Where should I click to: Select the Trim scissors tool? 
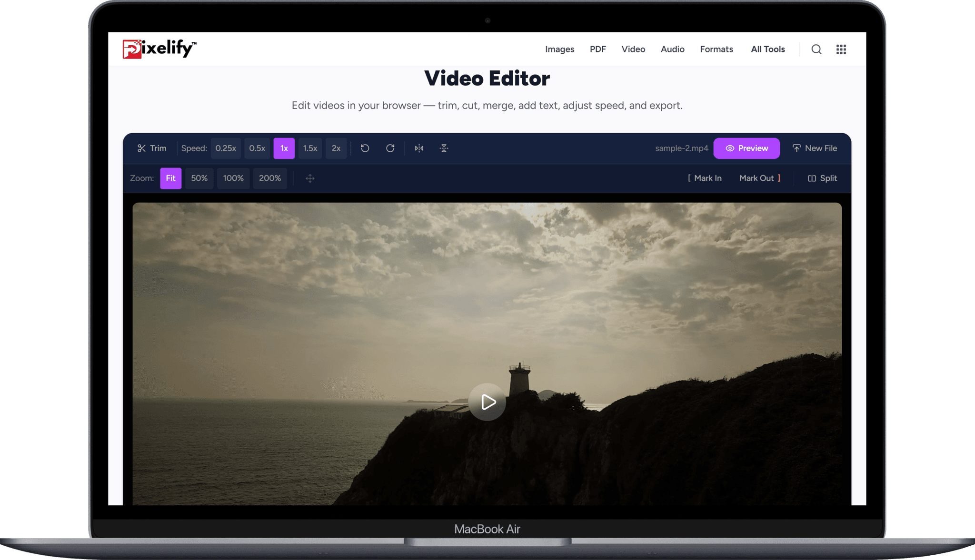click(151, 148)
